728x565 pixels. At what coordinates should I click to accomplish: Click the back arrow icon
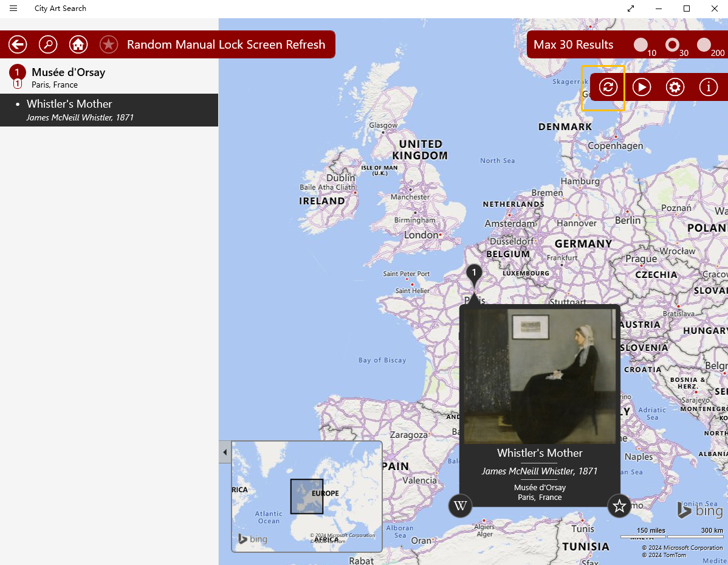[18, 44]
